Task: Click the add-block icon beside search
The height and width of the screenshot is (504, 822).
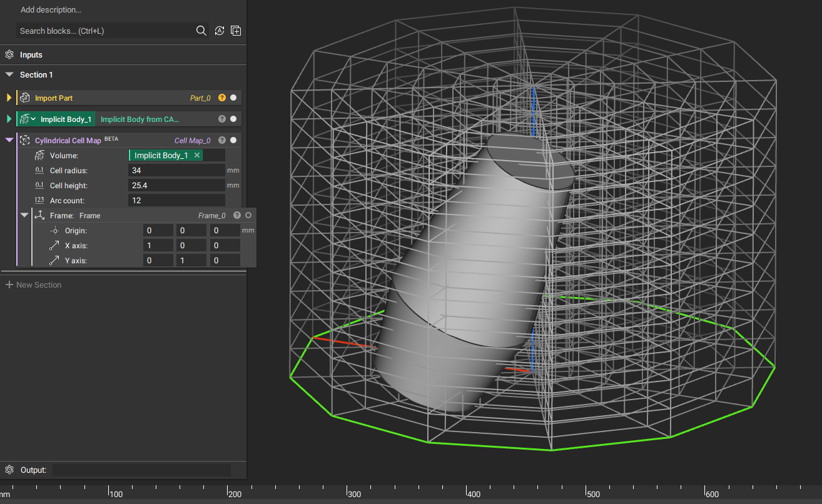Action: coord(236,31)
